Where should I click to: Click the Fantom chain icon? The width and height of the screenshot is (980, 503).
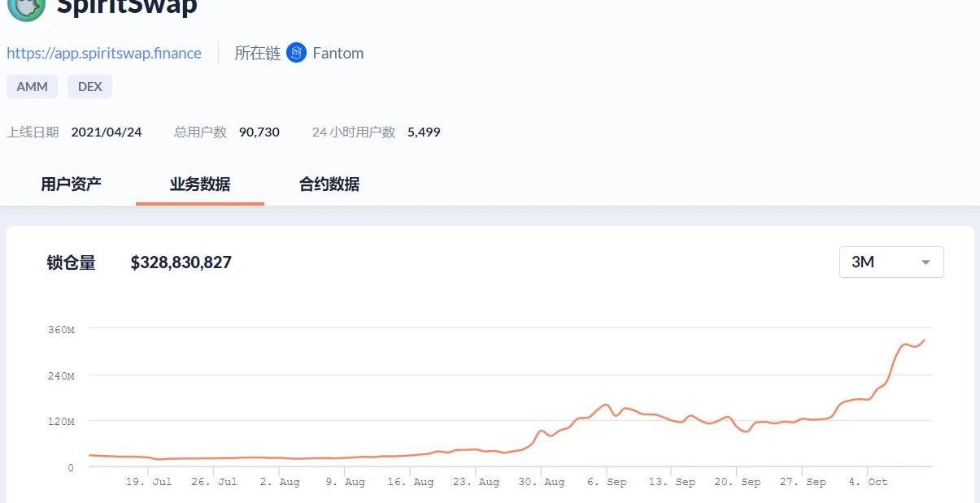pyautogui.click(x=297, y=54)
